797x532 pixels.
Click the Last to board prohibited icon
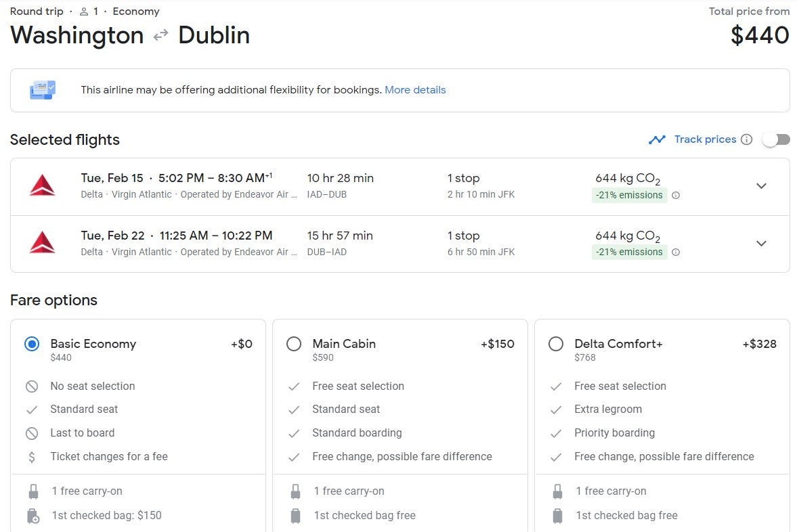32,433
